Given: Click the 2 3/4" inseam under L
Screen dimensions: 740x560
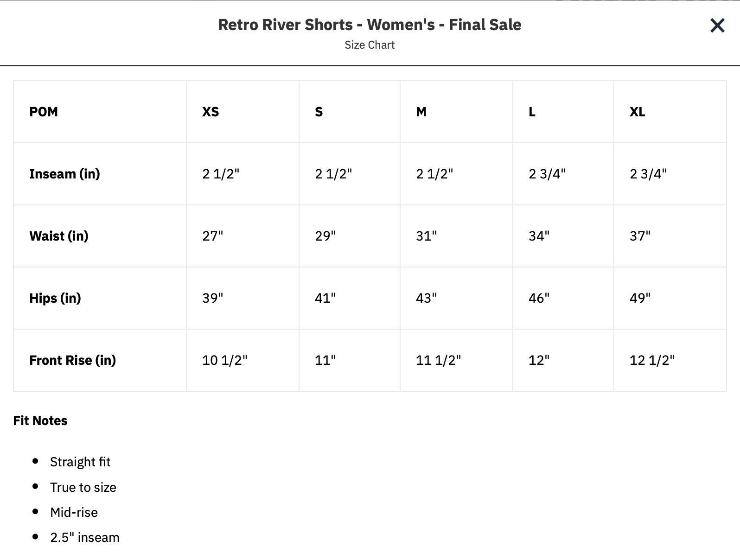Looking at the screenshot, I should (547, 174).
